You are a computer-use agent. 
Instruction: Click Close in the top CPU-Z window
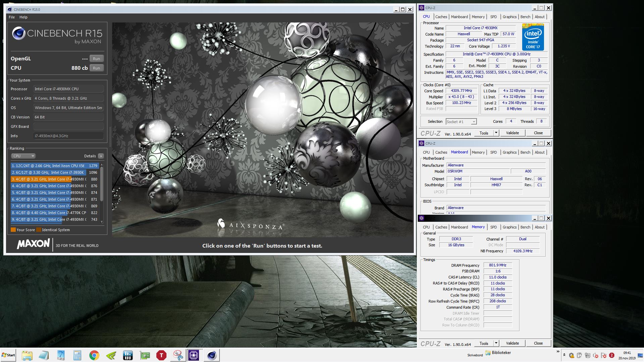pyautogui.click(x=538, y=133)
